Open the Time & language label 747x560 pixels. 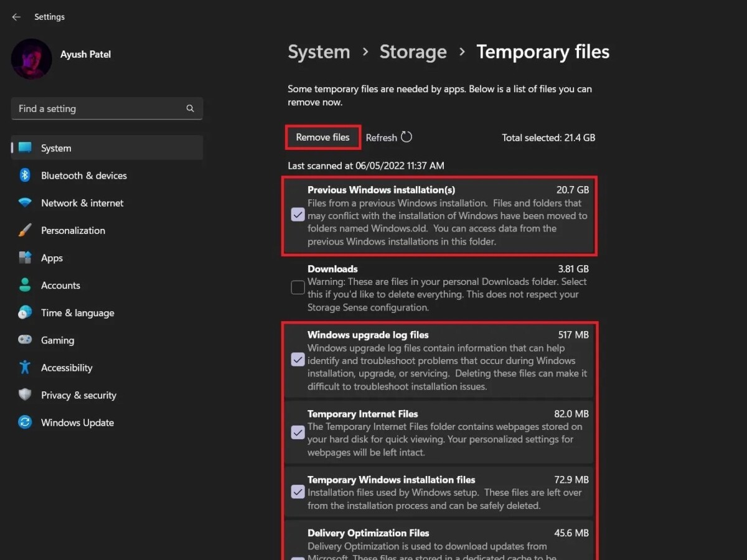click(x=77, y=313)
